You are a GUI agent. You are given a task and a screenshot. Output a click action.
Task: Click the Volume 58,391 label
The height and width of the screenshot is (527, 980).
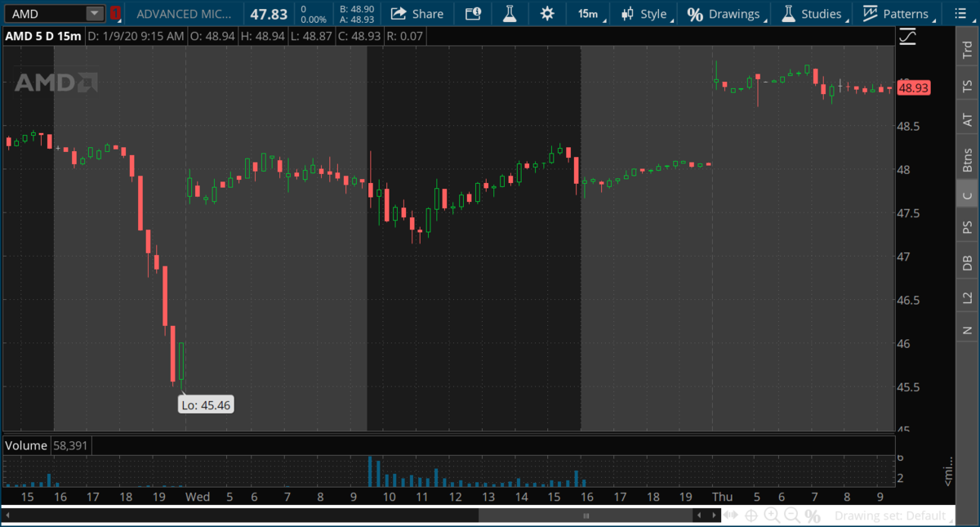pos(48,445)
